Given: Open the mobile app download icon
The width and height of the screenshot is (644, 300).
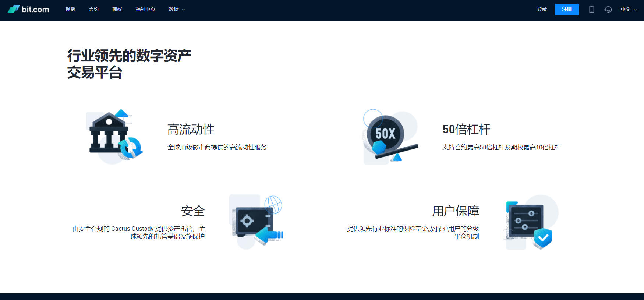Looking at the screenshot, I should [x=592, y=9].
